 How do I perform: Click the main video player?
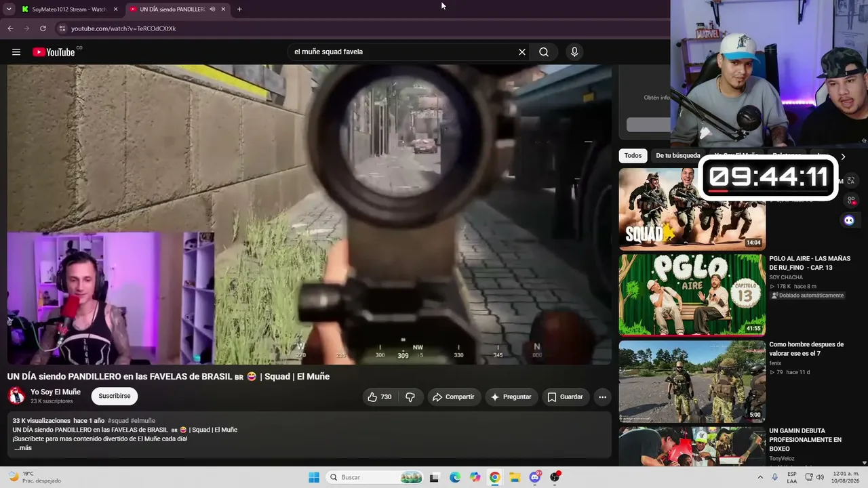click(x=309, y=215)
